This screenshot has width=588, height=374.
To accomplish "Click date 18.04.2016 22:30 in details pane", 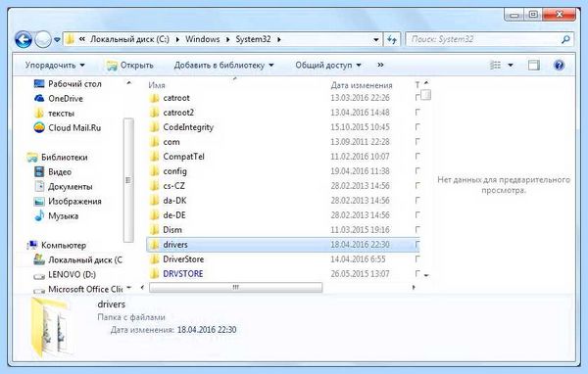I will pos(207,330).
